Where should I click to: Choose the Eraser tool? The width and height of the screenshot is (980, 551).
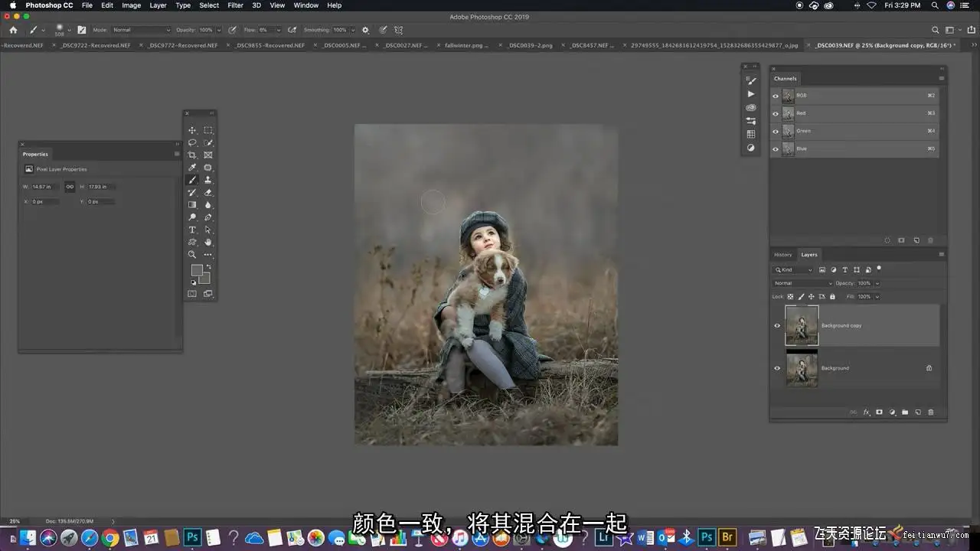207,193
